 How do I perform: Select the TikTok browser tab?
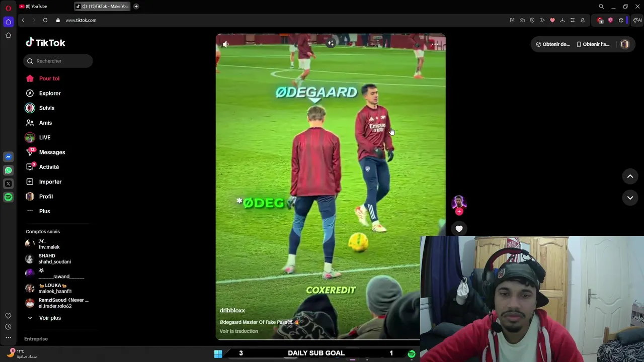(102, 7)
